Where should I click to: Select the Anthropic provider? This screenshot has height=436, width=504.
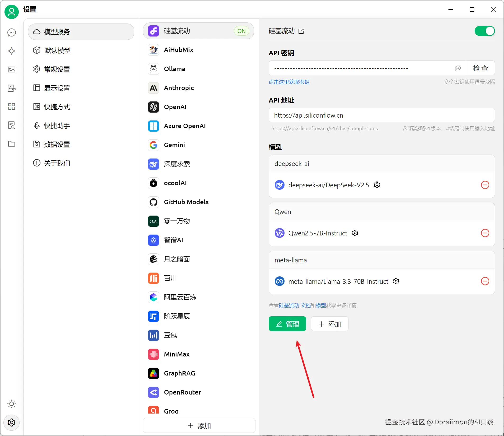(198, 88)
